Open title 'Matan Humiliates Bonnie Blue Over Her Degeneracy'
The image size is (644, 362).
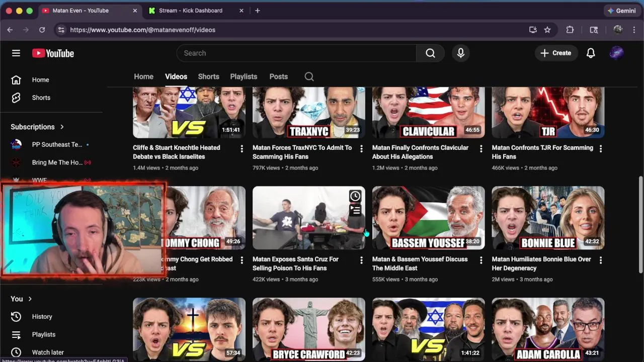pos(541,264)
